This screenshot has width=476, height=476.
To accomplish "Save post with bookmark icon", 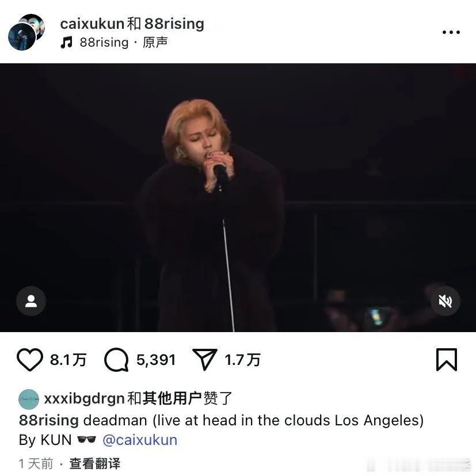I will click(447, 360).
